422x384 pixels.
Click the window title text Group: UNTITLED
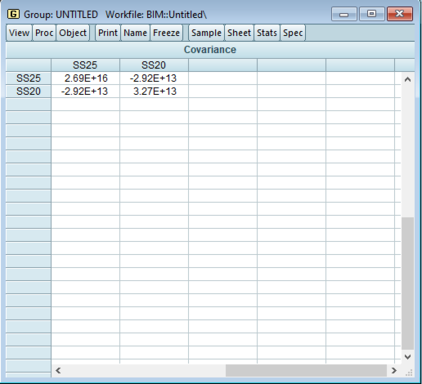coord(61,15)
